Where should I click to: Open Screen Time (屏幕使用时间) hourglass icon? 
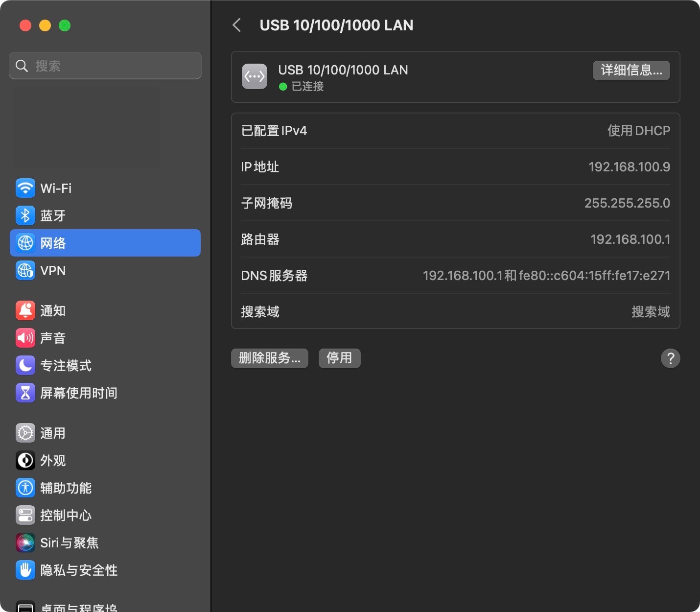click(25, 393)
